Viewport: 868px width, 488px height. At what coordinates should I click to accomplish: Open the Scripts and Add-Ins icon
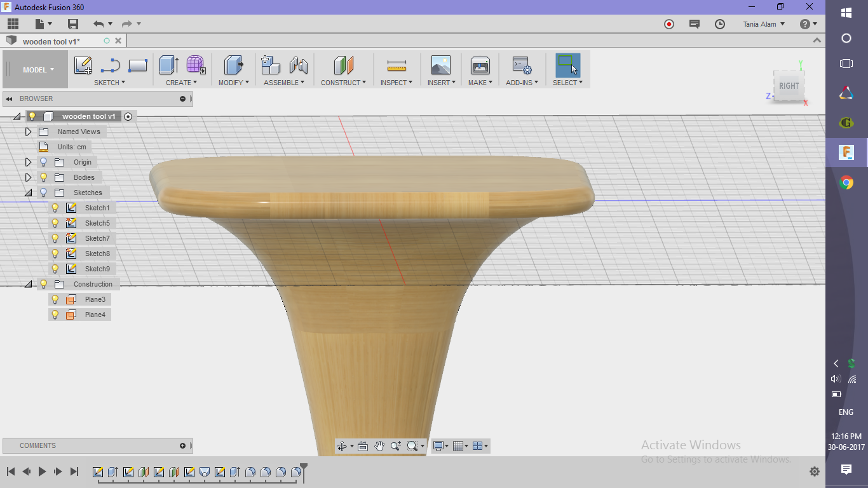[x=522, y=65]
